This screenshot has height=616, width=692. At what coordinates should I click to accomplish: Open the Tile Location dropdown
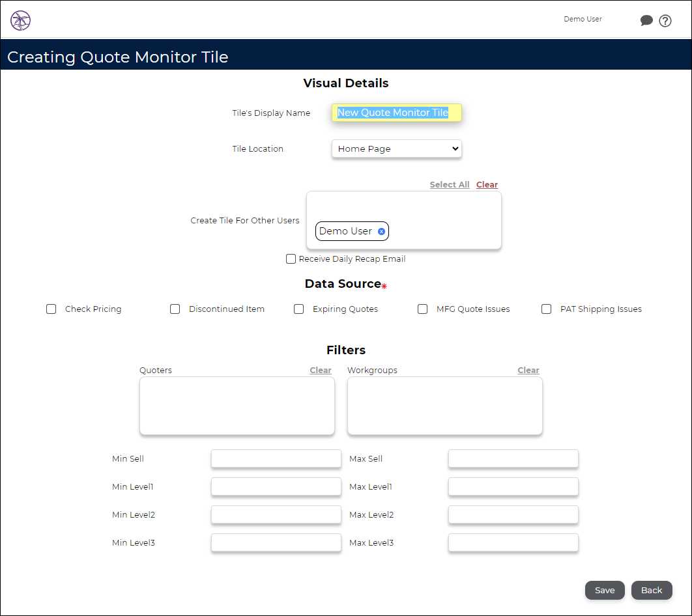click(x=396, y=148)
